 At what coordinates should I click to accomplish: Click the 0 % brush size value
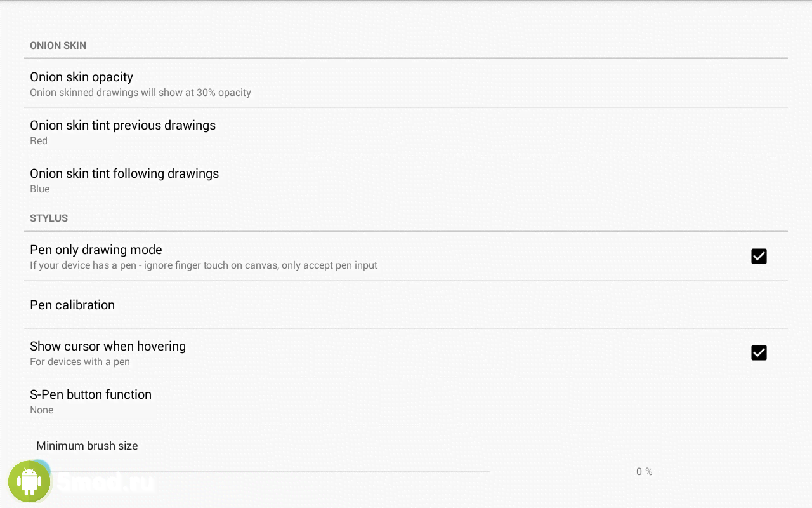point(644,472)
